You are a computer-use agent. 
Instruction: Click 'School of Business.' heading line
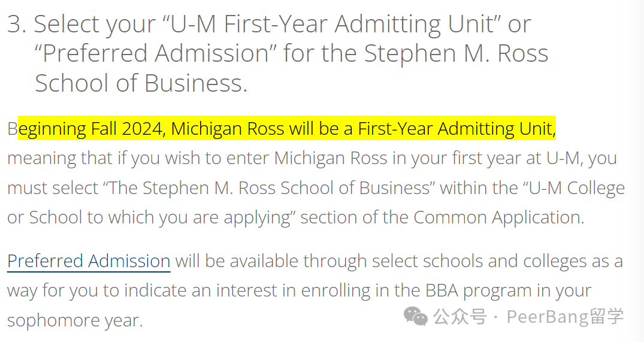coord(141,83)
